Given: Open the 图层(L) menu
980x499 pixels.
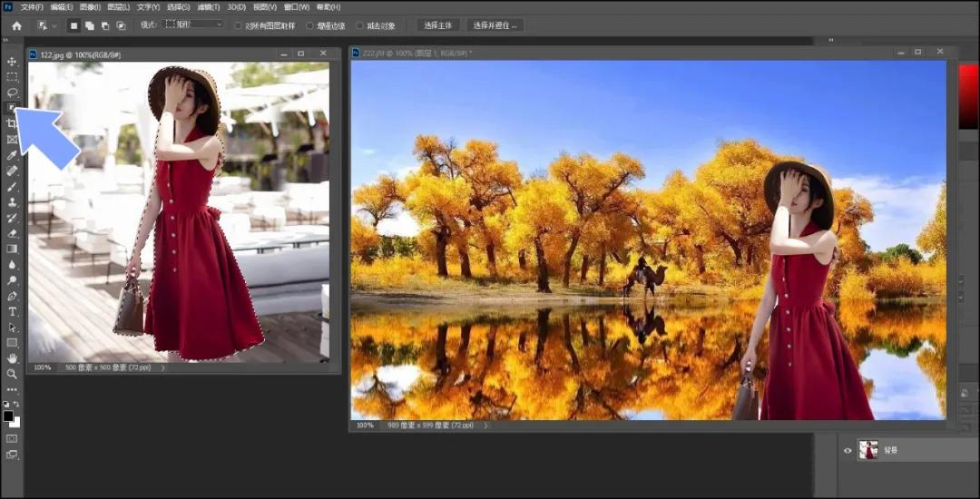Looking at the screenshot, I should [x=118, y=7].
